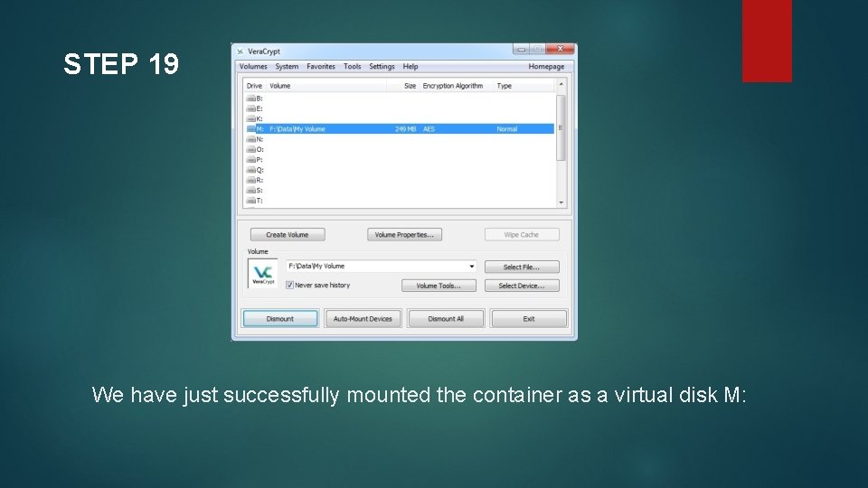Select drive S: icon in list
The image size is (868, 488).
click(251, 191)
